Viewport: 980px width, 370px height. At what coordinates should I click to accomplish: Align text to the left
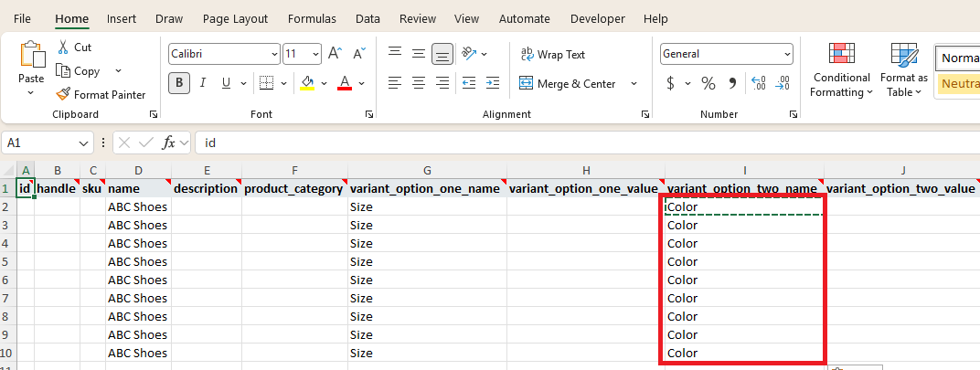(x=395, y=82)
